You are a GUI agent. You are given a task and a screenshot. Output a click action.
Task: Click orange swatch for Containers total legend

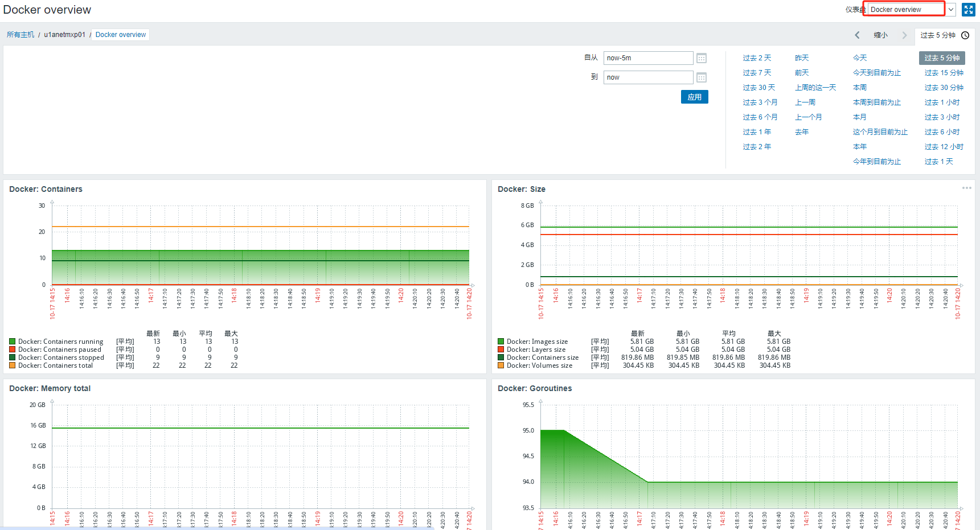[12, 365]
